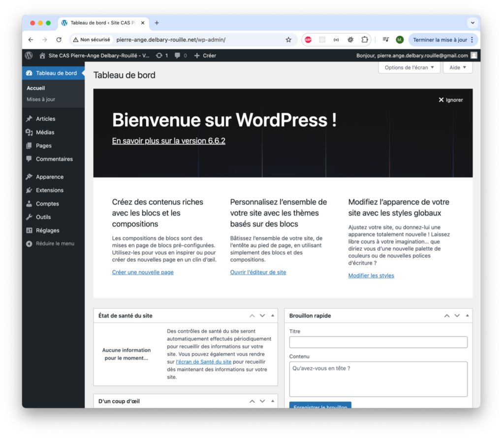Open the WordPress logo menu in admin bar
The width and height of the screenshot is (504, 439).
[x=29, y=55]
